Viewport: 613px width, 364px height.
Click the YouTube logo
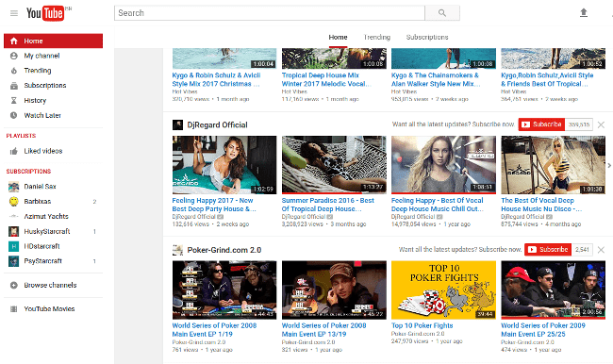[45, 13]
